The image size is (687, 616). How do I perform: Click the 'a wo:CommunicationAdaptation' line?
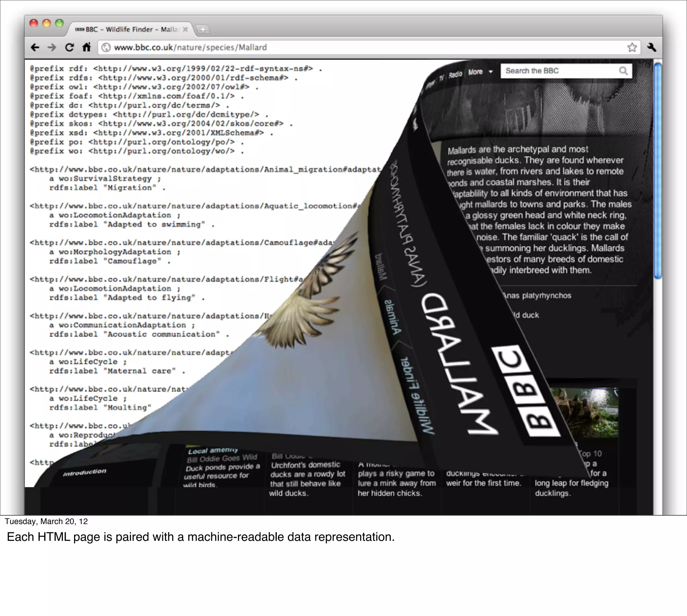[x=122, y=325]
